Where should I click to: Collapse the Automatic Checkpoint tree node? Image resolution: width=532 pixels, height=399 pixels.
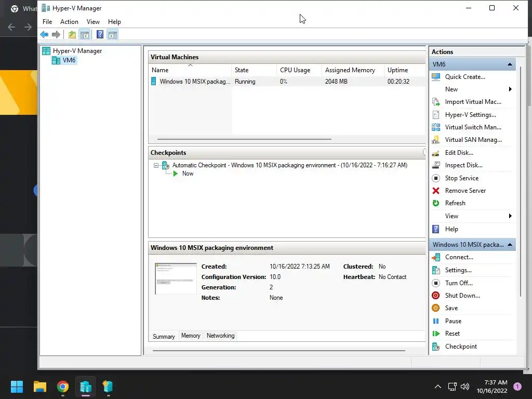point(156,166)
